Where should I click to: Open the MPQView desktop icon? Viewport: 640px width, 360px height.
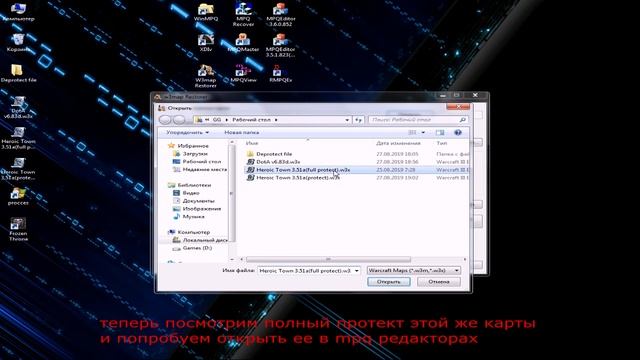pos(243,74)
